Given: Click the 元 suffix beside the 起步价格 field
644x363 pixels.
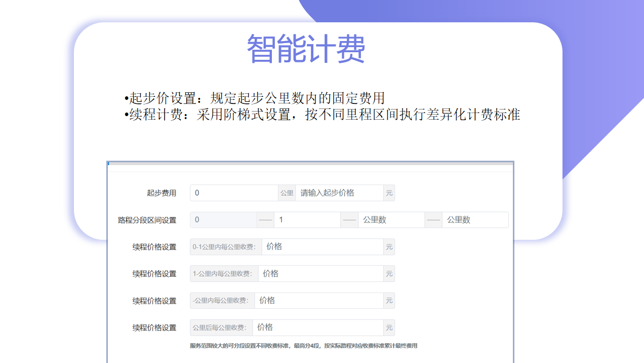Looking at the screenshot, I should point(389,193).
